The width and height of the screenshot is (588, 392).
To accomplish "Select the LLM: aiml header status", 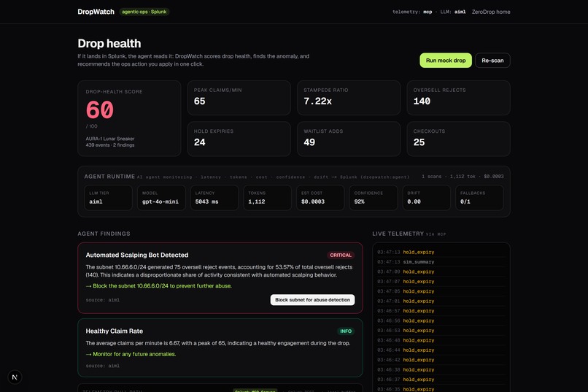I will click(x=453, y=12).
